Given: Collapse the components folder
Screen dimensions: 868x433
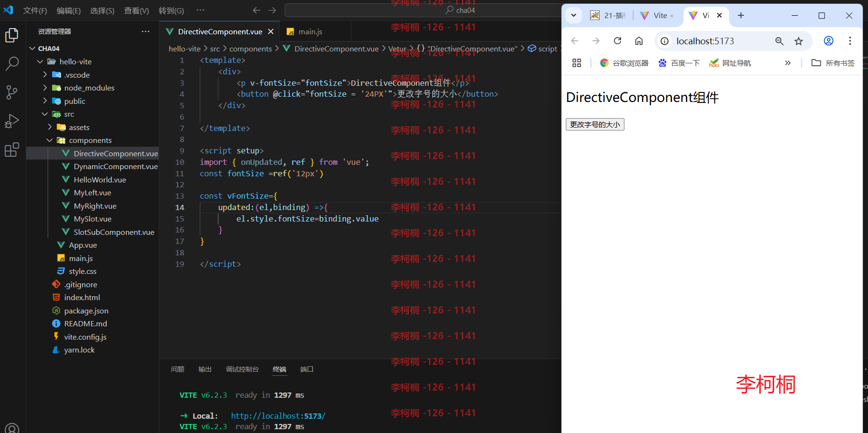Looking at the screenshot, I should point(50,140).
